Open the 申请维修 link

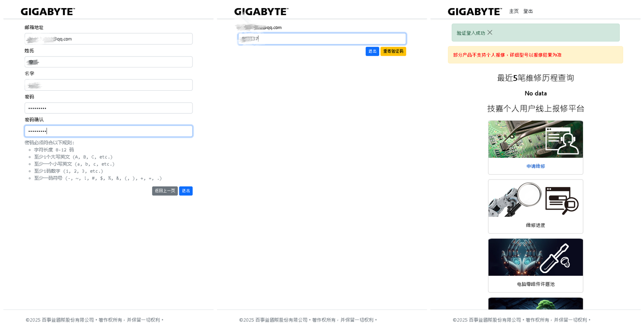pyautogui.click(x=536, y=166)
